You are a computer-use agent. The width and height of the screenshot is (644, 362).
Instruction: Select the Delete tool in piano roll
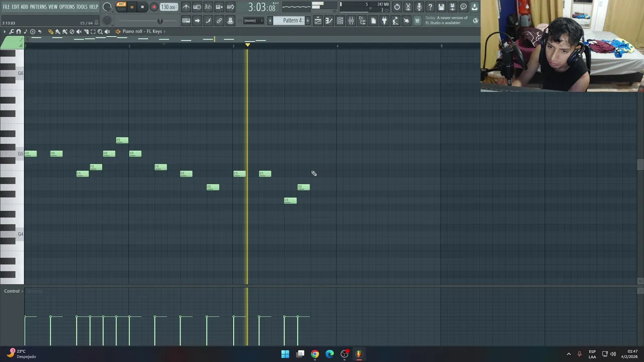[x=71, y=31]
